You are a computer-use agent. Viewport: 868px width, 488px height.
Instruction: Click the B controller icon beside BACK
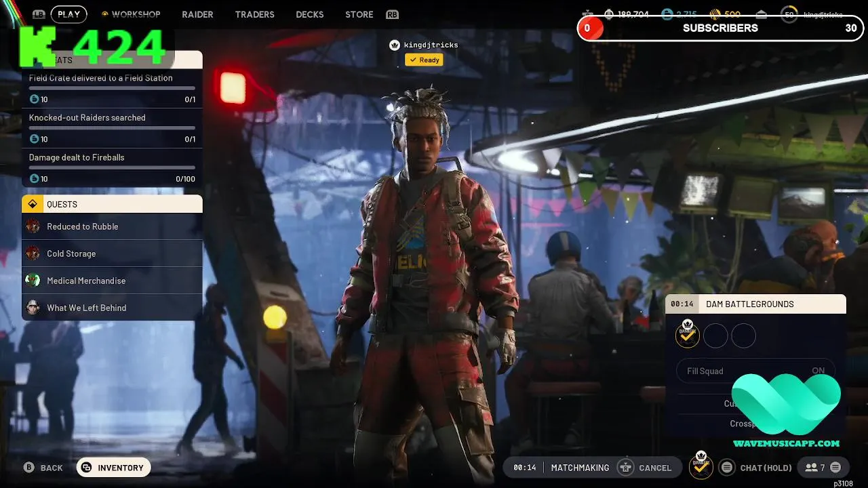coord(28,468)
